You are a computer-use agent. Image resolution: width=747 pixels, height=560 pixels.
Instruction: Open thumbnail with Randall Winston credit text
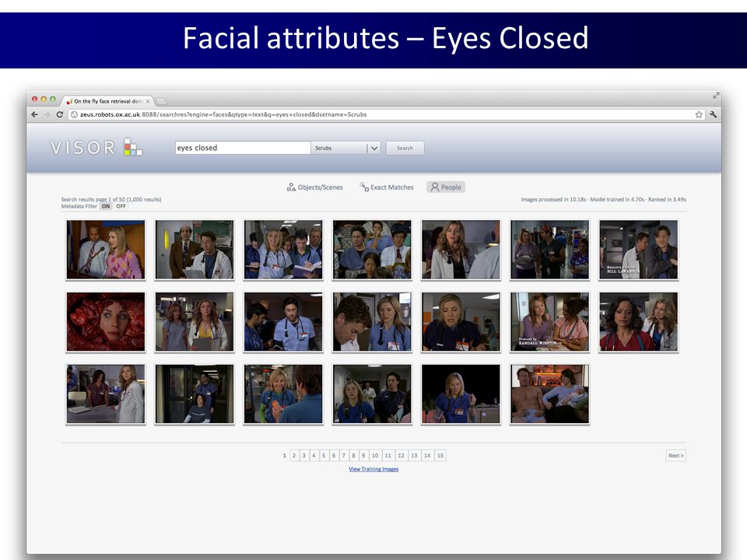(x=550, y=322)
